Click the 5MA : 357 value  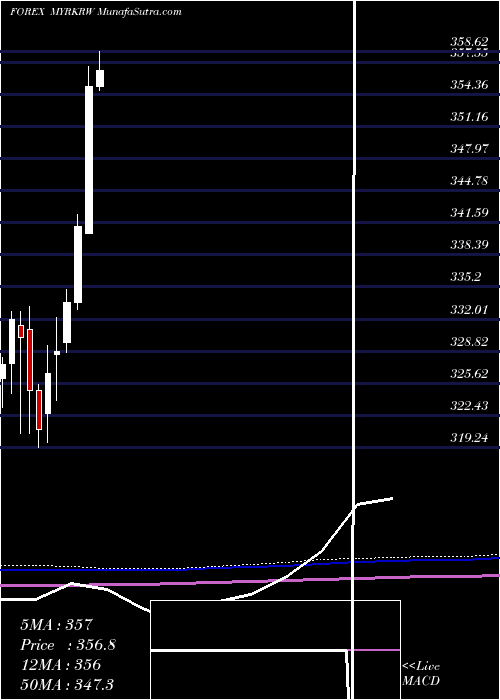(56, 625)
